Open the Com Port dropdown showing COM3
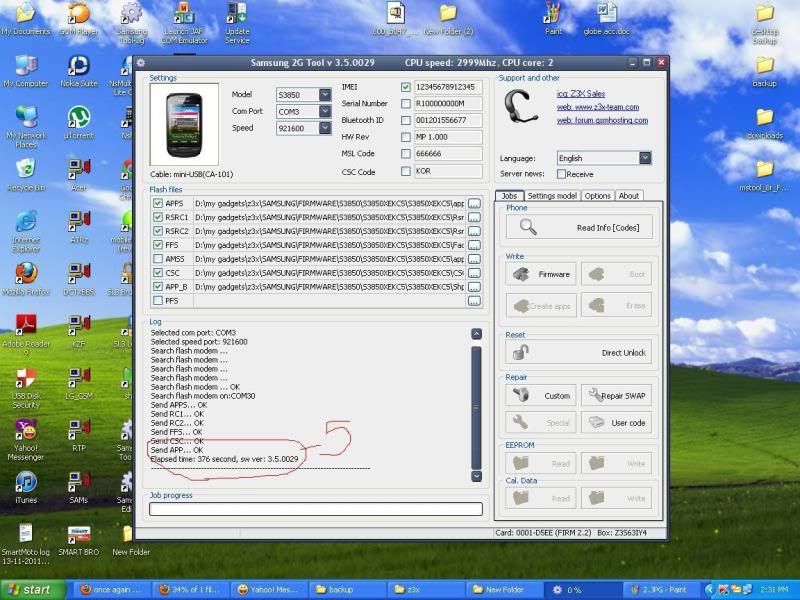Image resolution: width=800 pixels, height=600 pixels. coord(324,111)
